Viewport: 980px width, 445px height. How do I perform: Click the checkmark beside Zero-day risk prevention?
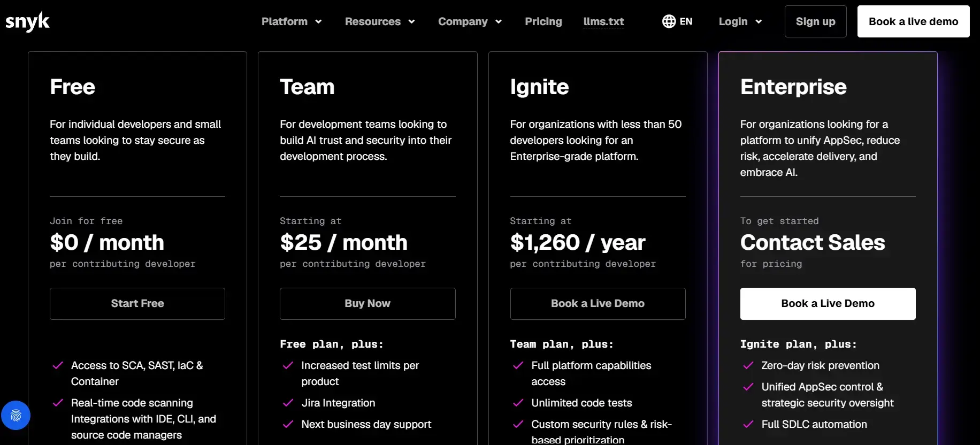click(x=748, y=365)
